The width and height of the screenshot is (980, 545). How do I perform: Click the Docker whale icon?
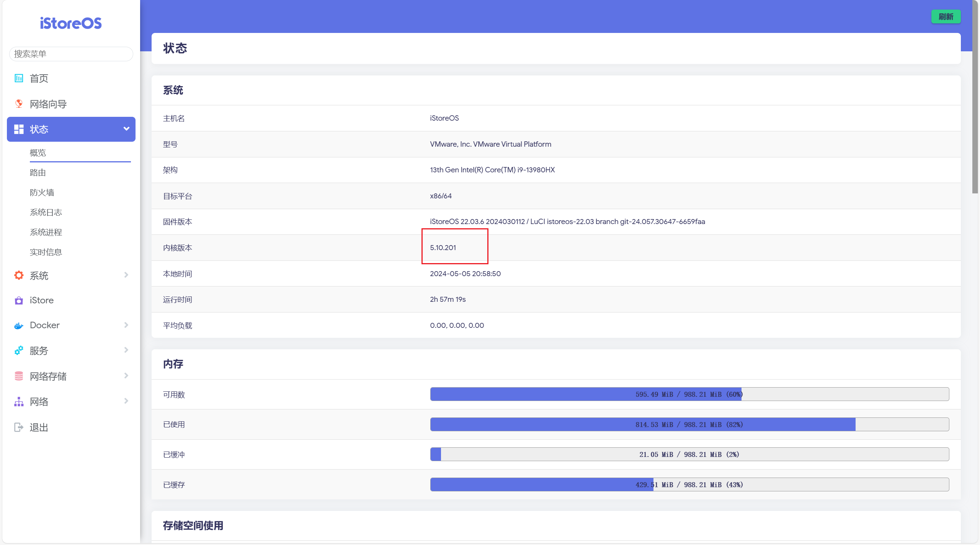[18, 326]
